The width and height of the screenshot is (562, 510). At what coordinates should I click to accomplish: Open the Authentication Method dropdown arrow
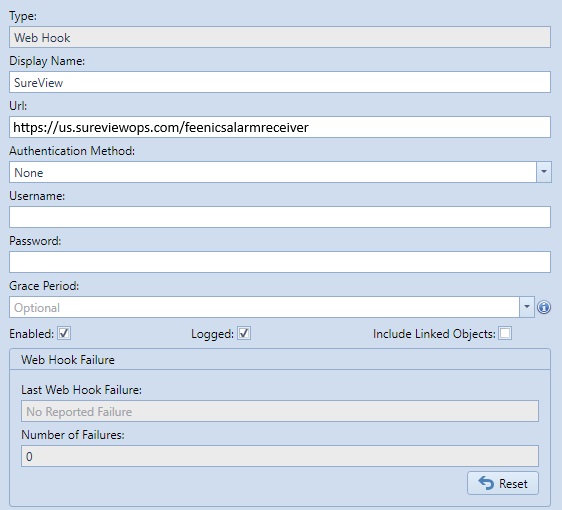tap(544, 172)
